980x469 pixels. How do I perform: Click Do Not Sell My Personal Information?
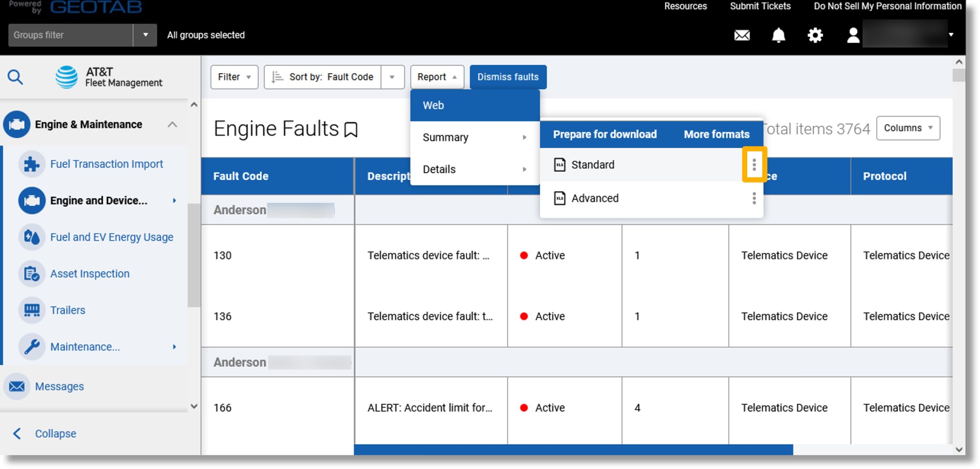click(888, 6)
